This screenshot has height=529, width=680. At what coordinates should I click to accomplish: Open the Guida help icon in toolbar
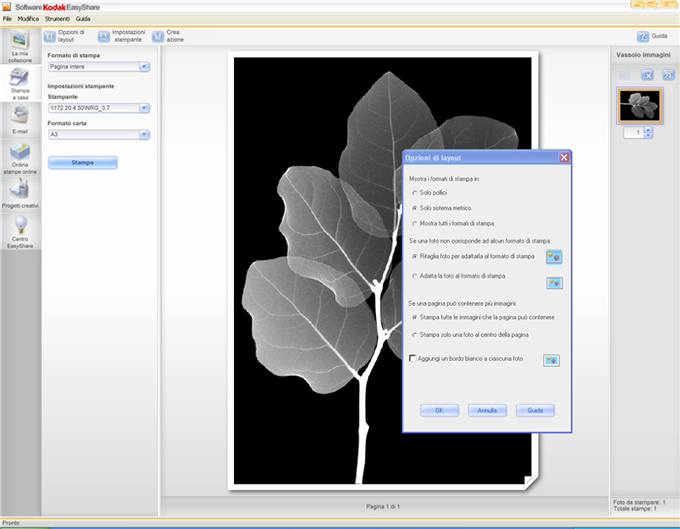click(x=643, y=36)
